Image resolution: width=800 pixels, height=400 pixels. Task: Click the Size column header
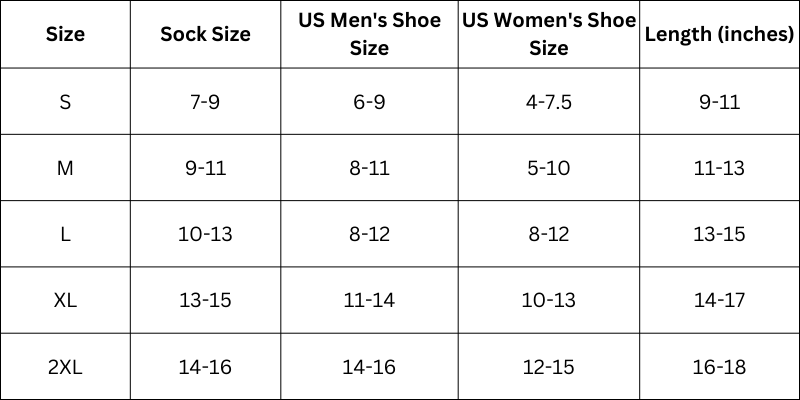65,34
